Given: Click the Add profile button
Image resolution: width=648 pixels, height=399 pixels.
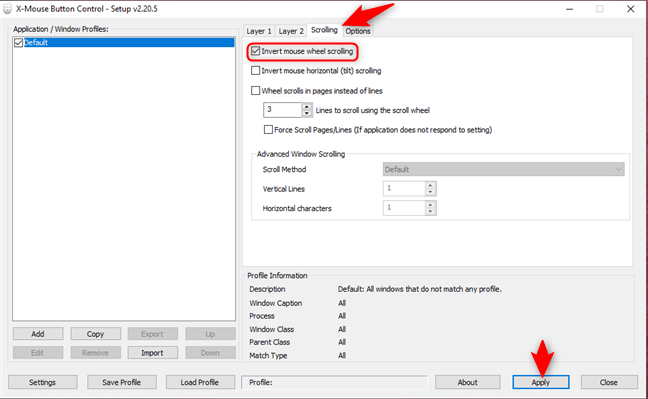Looking at the screenshot, I should tap(38, 334).
